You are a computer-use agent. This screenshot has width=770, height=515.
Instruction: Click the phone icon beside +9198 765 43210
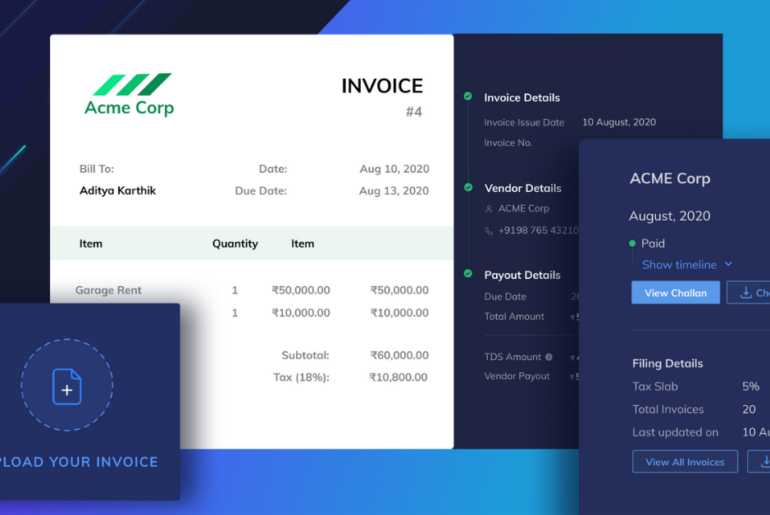[489, 231]
